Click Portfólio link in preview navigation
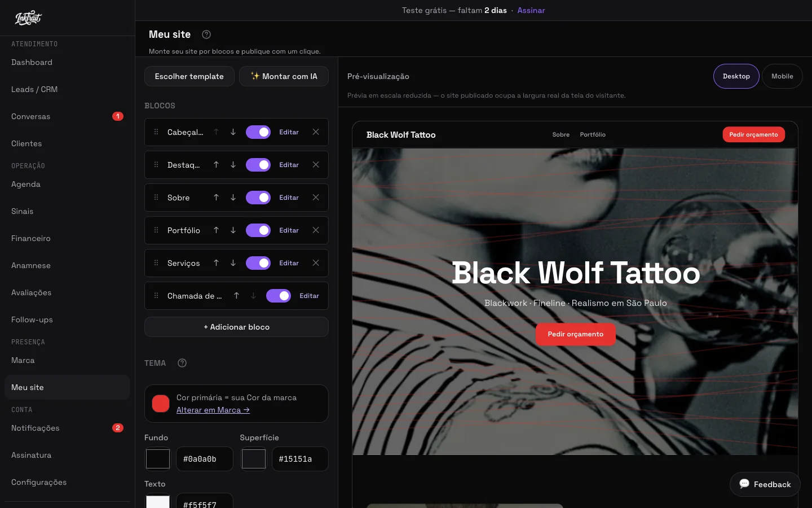Screen dimensions: 812x508 pos(593,134)
